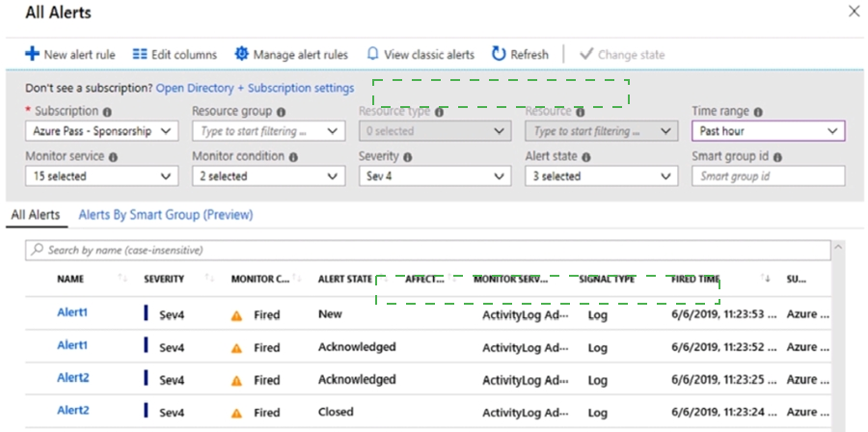868x432 pixels.
Task: Select the All Alerts tab
Action: [36, 215]
